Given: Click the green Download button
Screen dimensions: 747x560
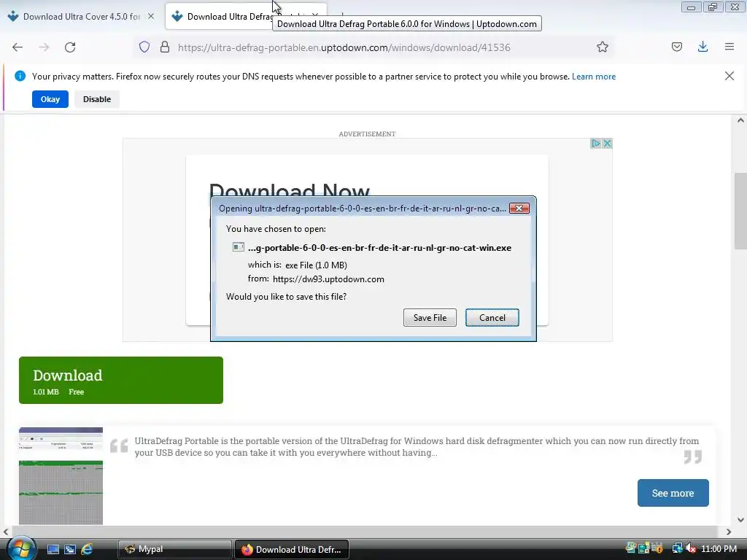Looking at the screenshot, I should (x=121, y=380).
